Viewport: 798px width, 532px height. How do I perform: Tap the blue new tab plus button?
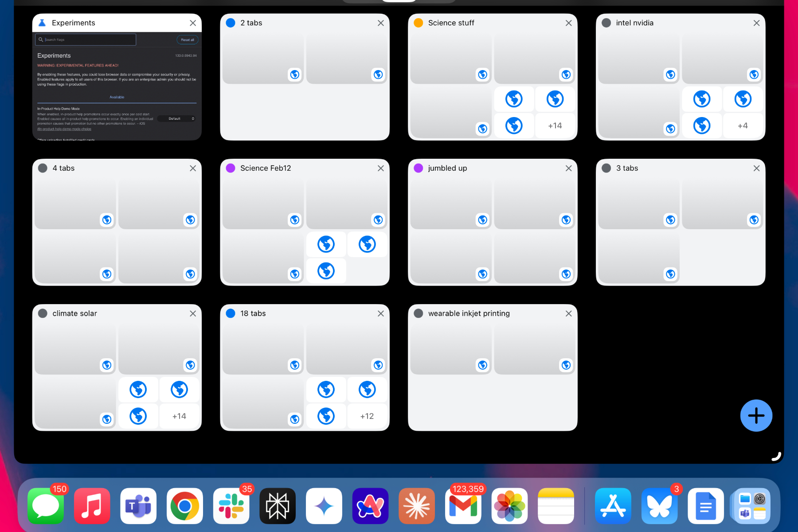pyautogui.click(x=756, y=415)
